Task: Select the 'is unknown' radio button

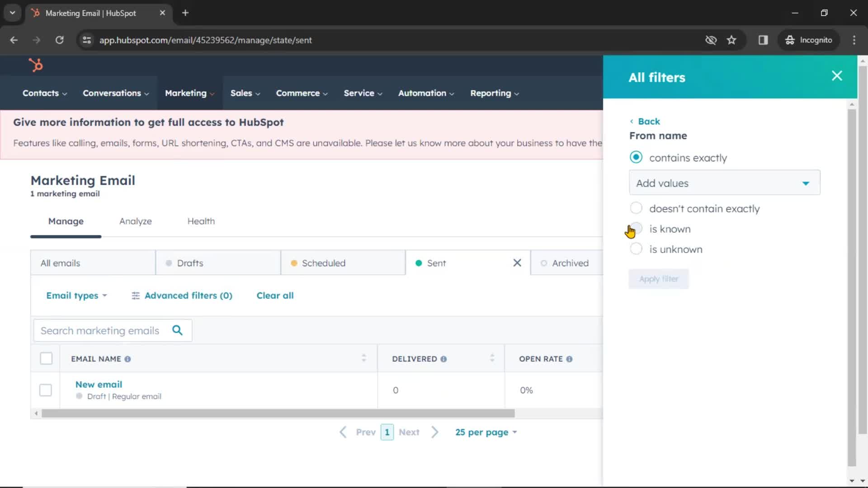Action: tap(636, 249)
